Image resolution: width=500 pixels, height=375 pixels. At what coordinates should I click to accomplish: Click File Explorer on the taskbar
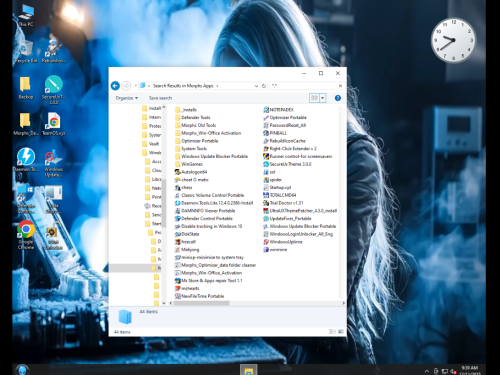[x=249, y=370]
